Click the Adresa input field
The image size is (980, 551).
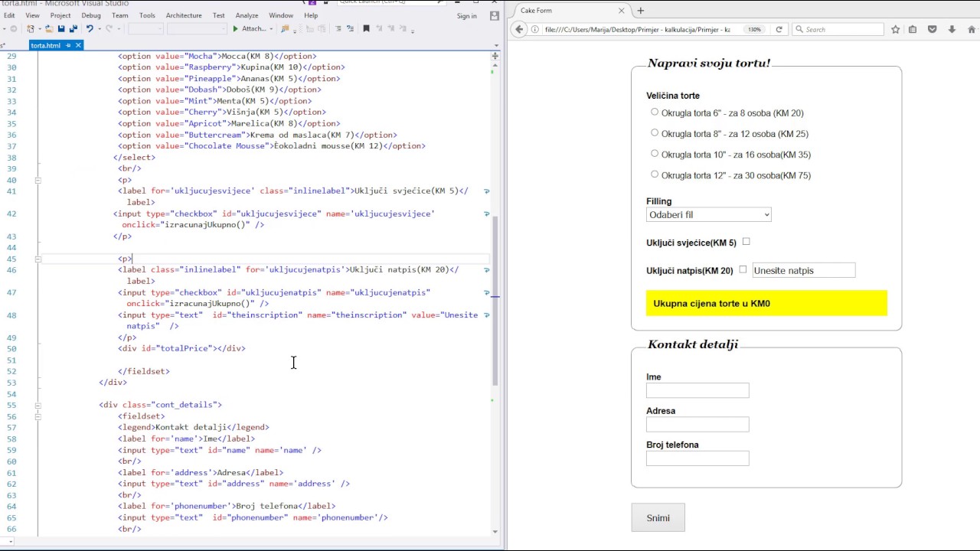pyautogui.click(x=697, y=424)
